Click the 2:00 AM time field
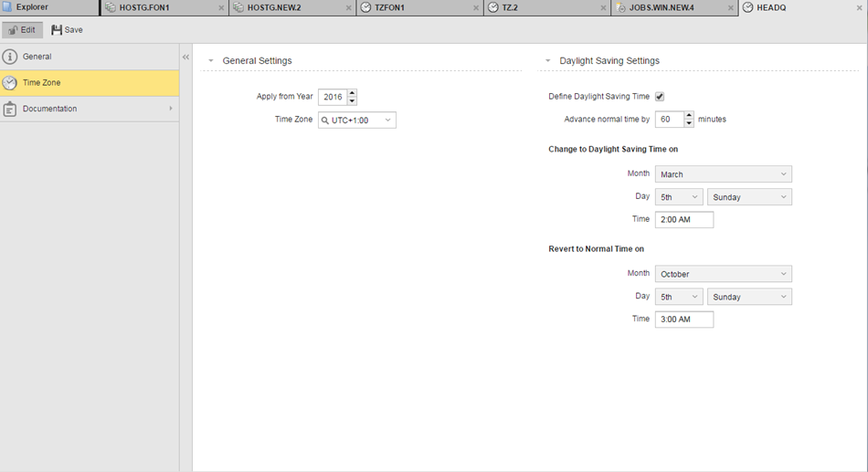 pos(683,220)
